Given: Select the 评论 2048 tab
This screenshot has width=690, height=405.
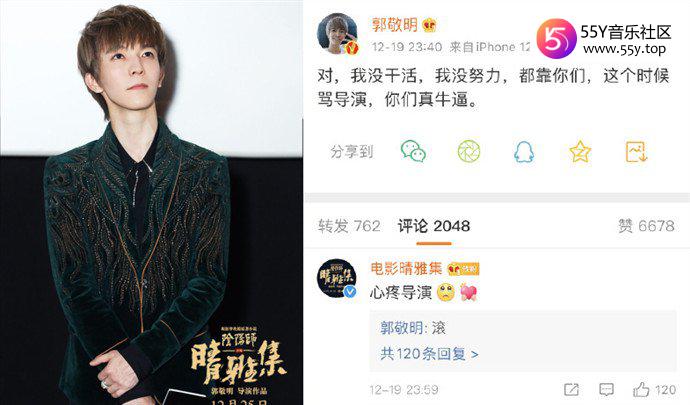Looking at the screenshot, I should pos(433,226).
